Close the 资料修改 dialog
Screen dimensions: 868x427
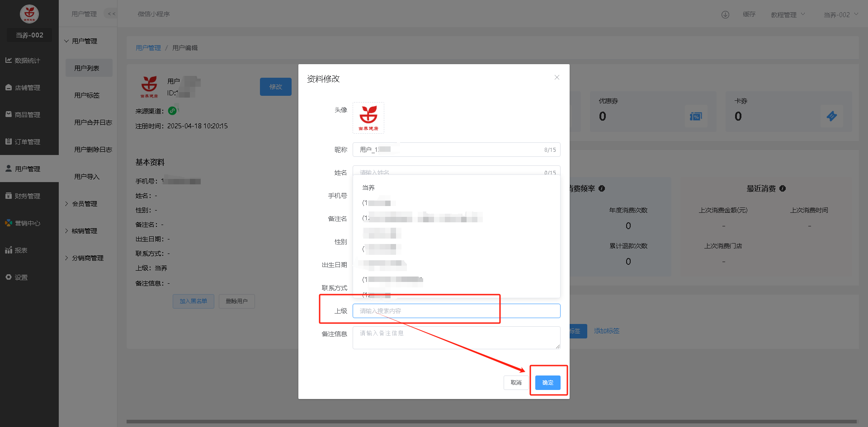coord(557,77)
